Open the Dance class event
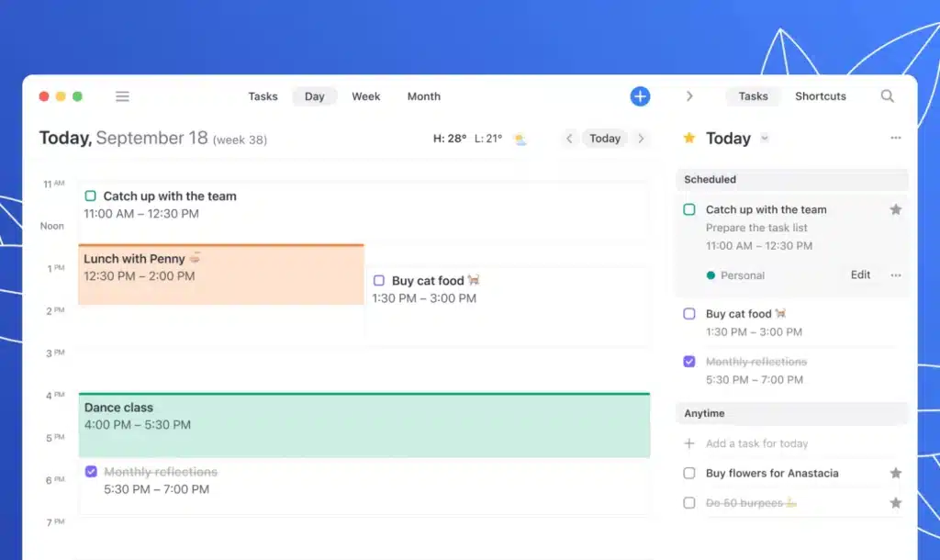940x560 pixels. pyautogui.click(x=364, y=425)
